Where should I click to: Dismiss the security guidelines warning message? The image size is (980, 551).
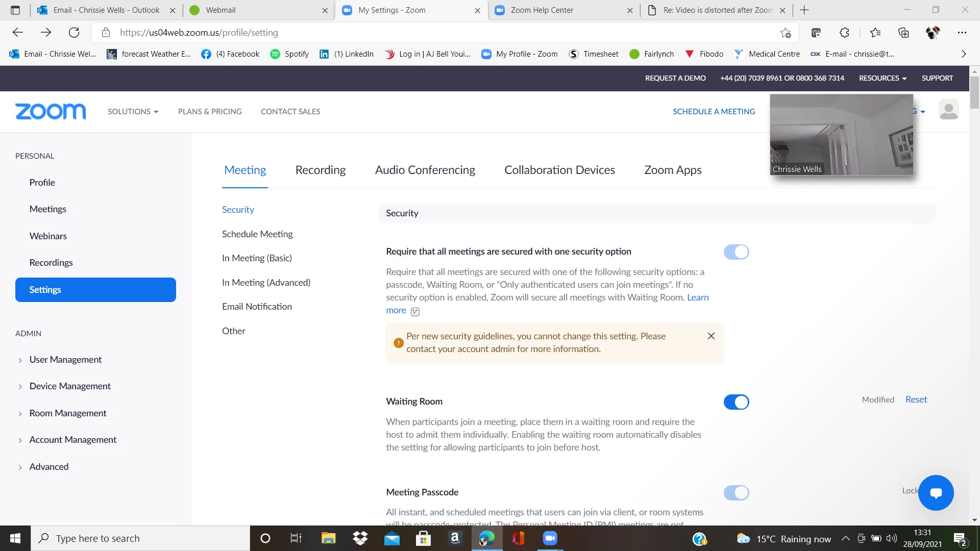coord(711,336)
